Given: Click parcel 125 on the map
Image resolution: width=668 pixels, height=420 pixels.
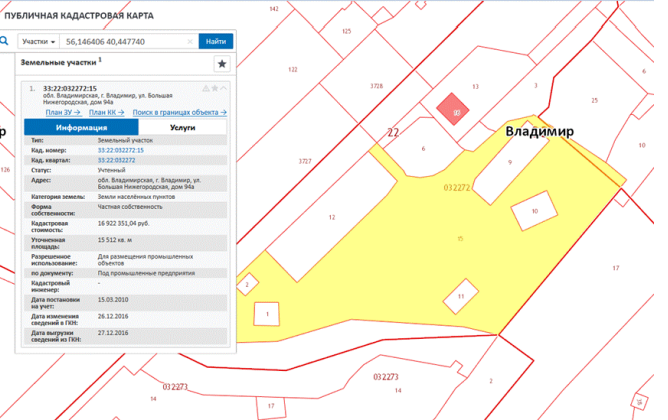Looking at the screenshot, I should point(346,31).
